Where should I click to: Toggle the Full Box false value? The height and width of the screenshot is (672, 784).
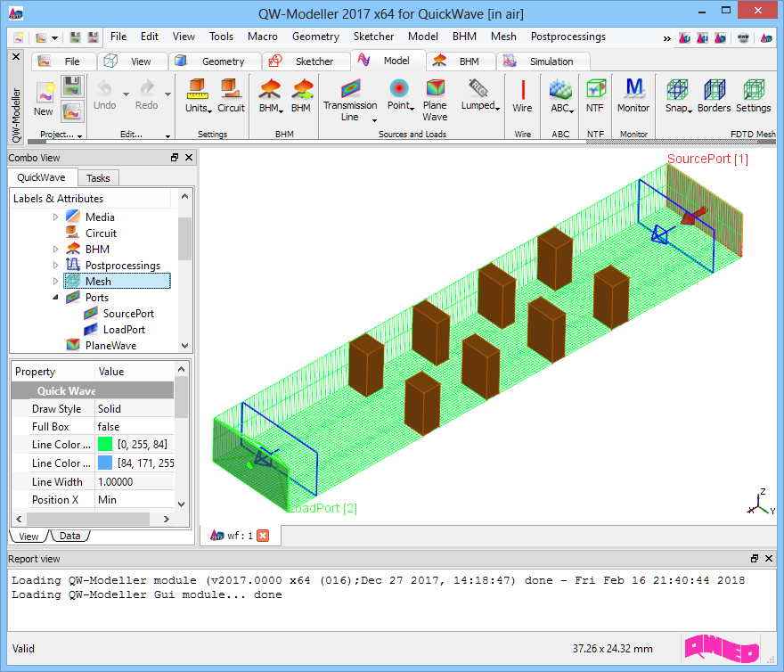coord(134,427)
